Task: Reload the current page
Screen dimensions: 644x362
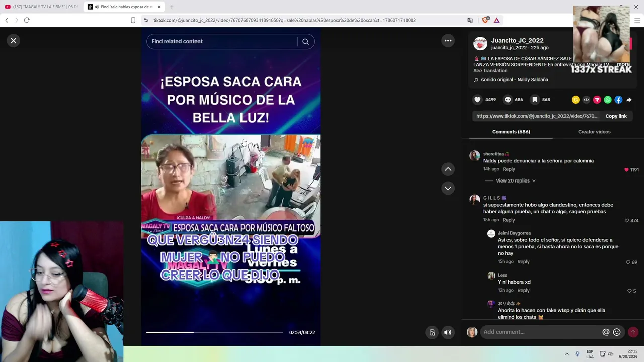Action: point(27,20)
